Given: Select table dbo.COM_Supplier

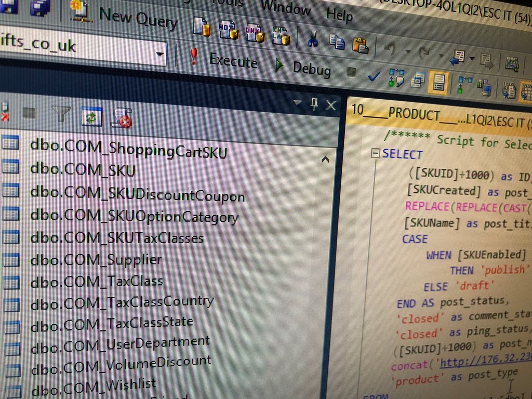Looking at the screenshot, I should [96, 260].
